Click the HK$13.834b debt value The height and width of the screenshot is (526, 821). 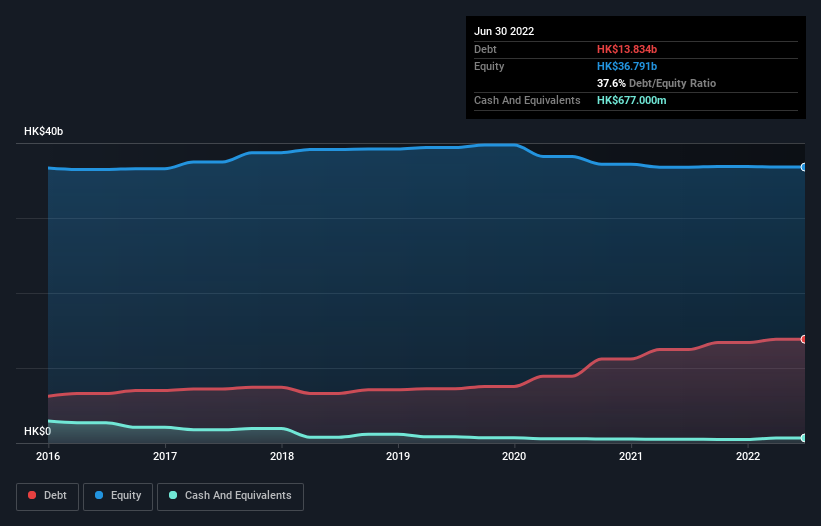tap(627, 49)
